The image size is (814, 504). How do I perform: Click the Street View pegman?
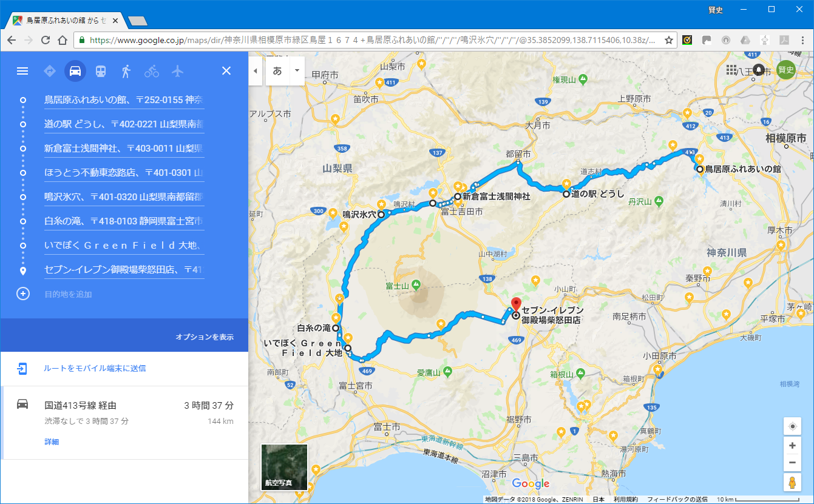[792, 483]
